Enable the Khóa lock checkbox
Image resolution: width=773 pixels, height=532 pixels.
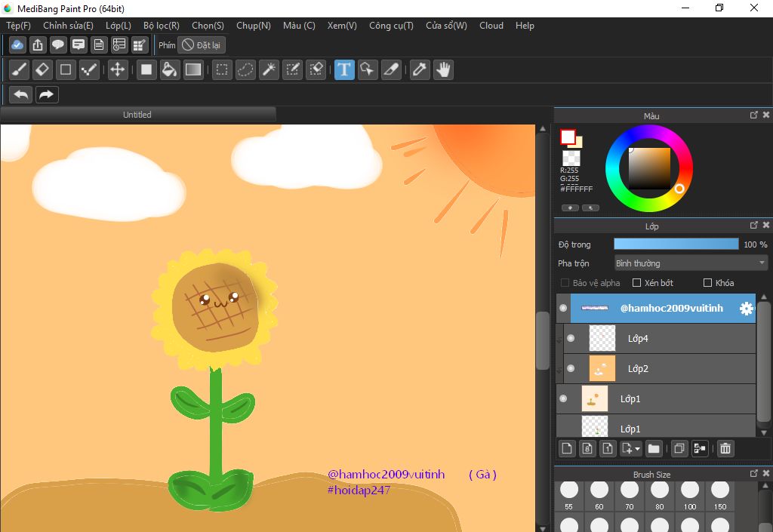708,283
